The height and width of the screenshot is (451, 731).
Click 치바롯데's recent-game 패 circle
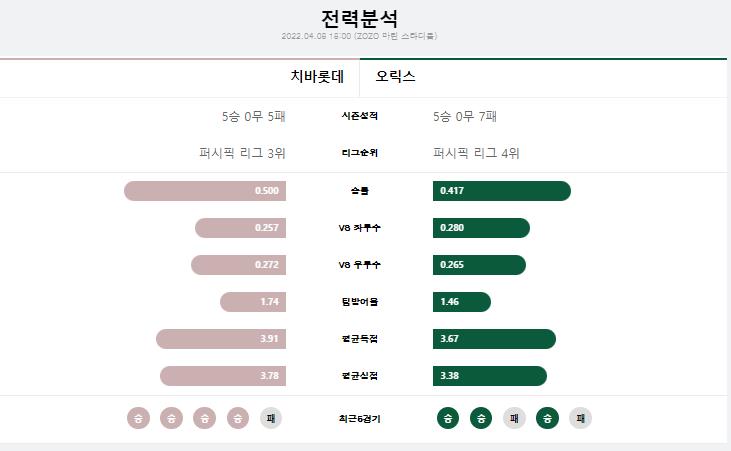point(271,418)
